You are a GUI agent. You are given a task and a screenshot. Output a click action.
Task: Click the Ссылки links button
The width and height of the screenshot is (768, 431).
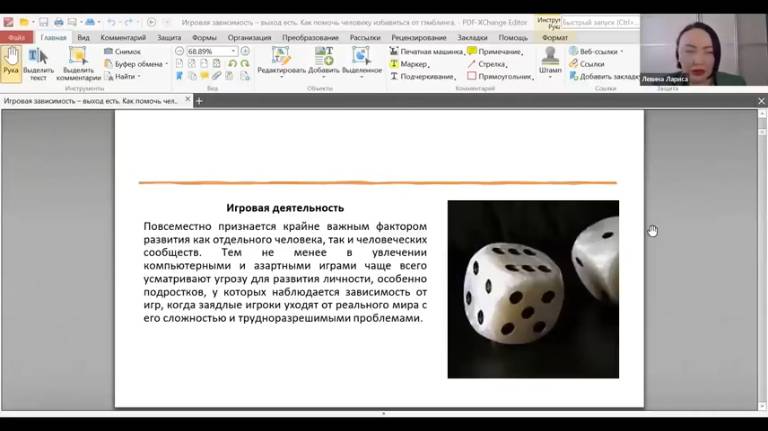point(587,64)
